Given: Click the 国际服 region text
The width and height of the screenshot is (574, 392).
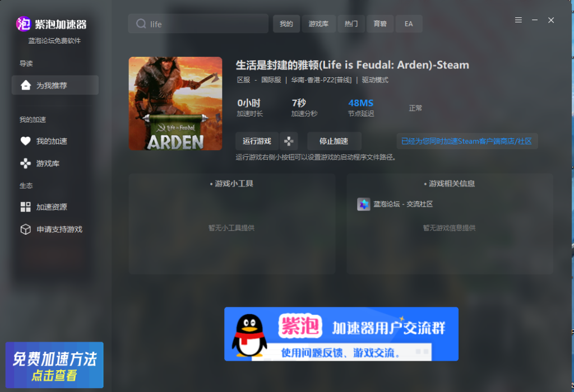Looking at the screenshot, I should pyautogui.click(x=271, y=80).
